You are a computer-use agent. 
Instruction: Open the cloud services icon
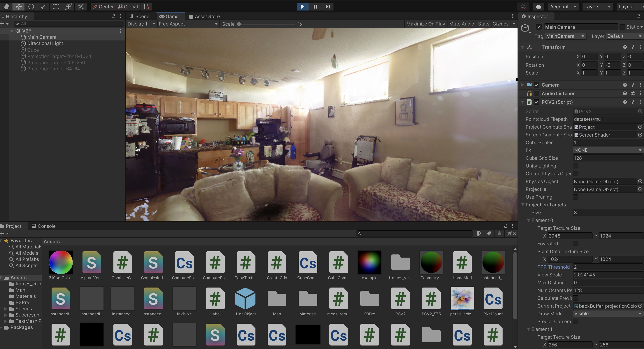[x=539, y=6]
